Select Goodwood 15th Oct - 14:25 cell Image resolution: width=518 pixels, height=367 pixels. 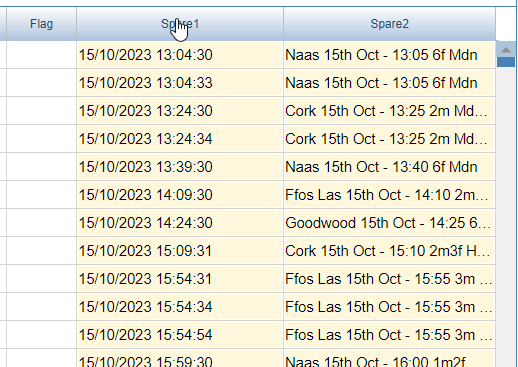[x=389, y=223]
